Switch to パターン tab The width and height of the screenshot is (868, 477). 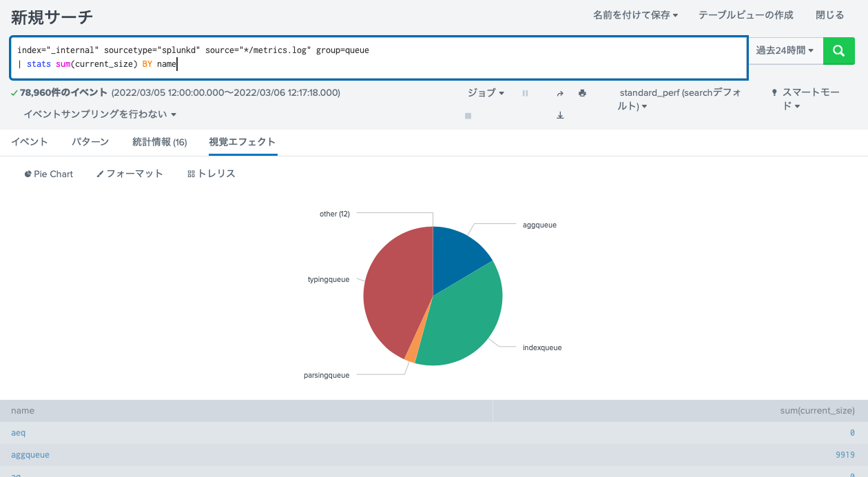coord(90,142)
